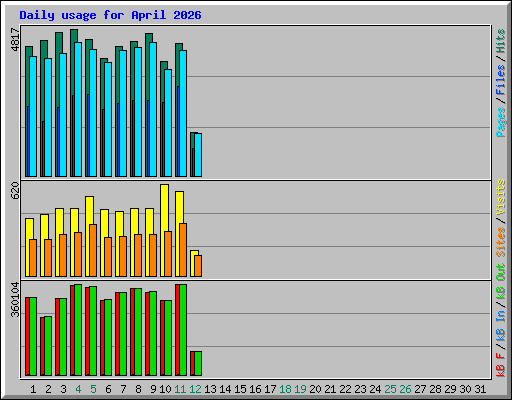
Task: Click the 4817 axis value
Action: pyautogui.click(x=15, y=40)
